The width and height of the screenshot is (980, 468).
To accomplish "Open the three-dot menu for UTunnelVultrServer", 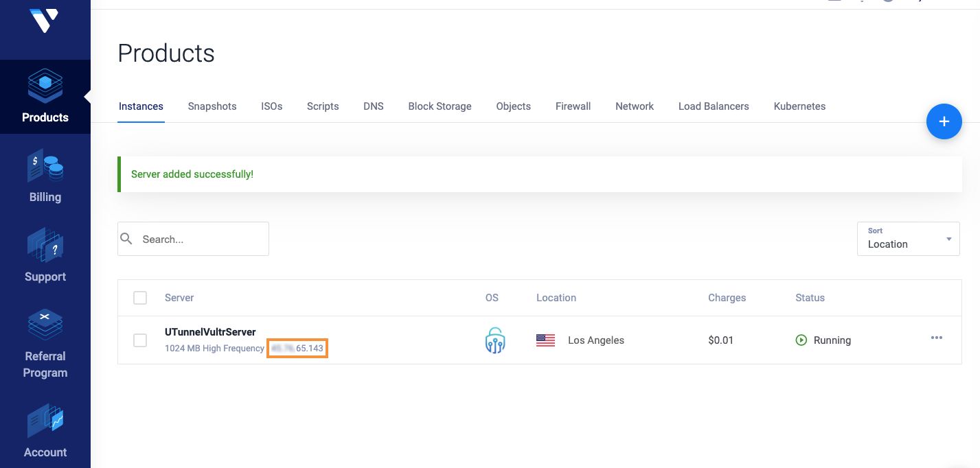I will 936,338.
